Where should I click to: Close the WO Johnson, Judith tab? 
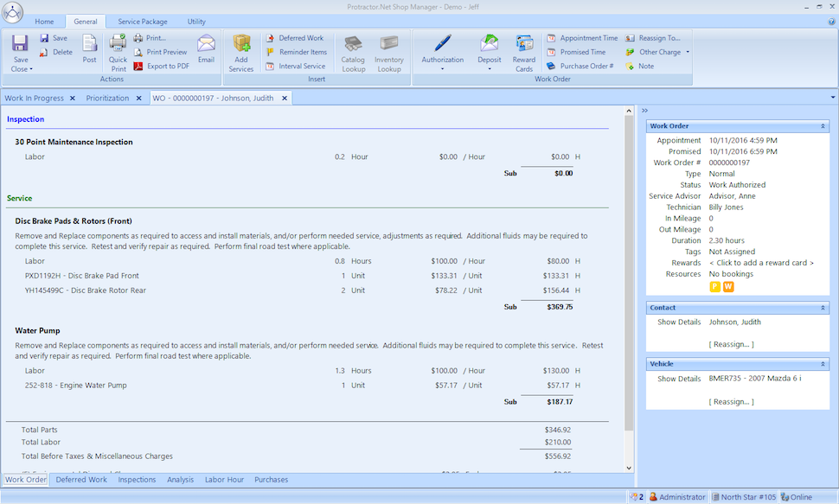point(285,98)
